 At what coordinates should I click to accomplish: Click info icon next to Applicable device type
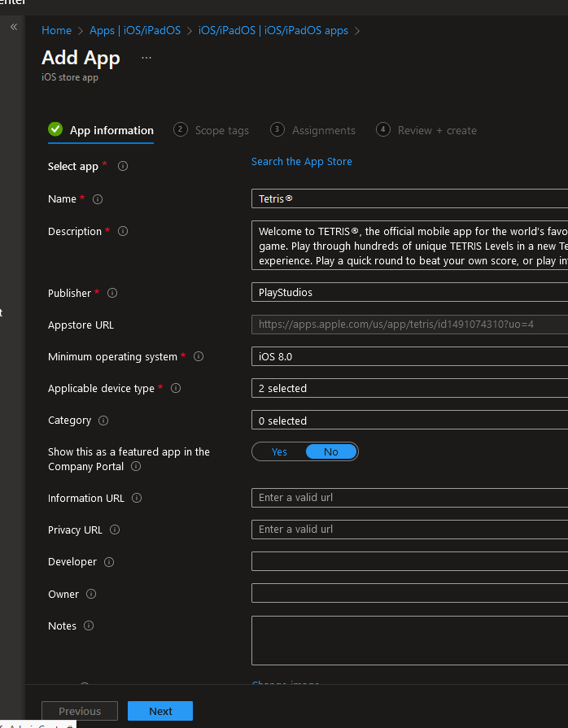176,388
